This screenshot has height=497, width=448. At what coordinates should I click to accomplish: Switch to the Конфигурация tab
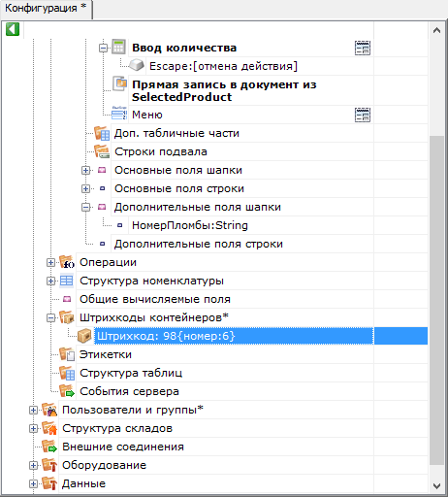pyautogui.click(x=46, y=8)
